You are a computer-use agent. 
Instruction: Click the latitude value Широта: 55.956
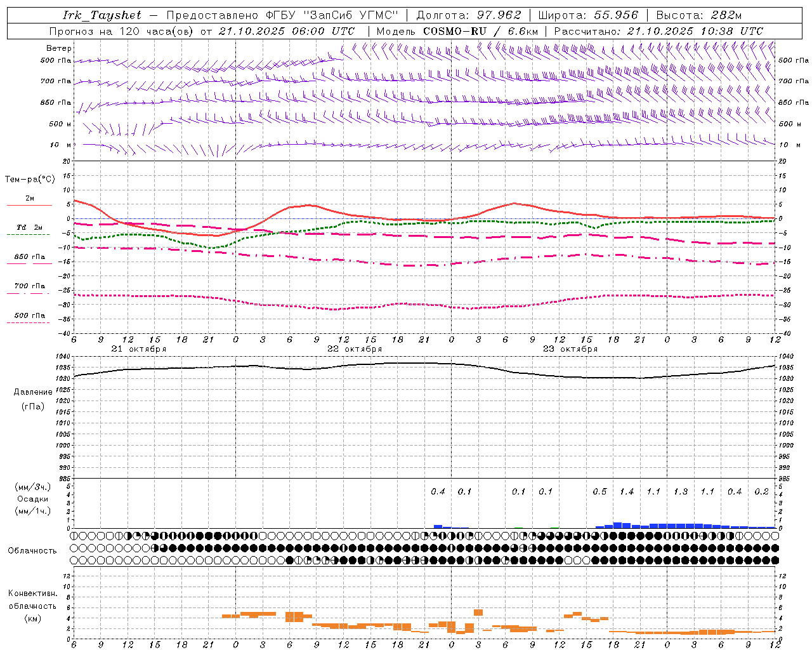(x=588, y=15)
